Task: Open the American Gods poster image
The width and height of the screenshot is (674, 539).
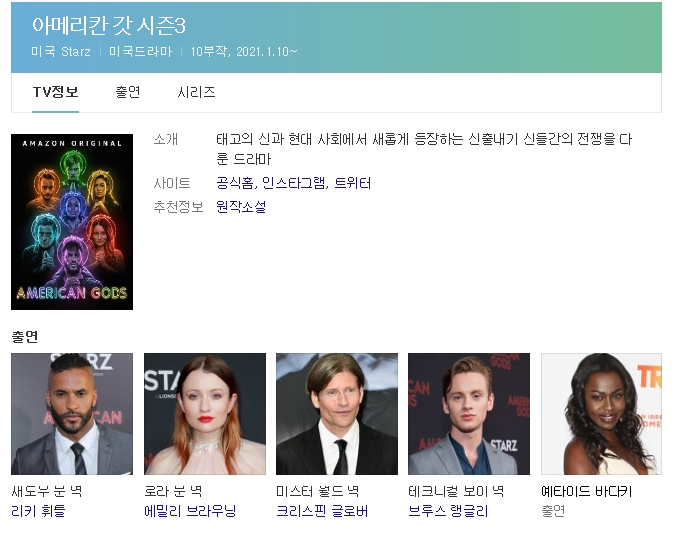Action: [72, 221]
